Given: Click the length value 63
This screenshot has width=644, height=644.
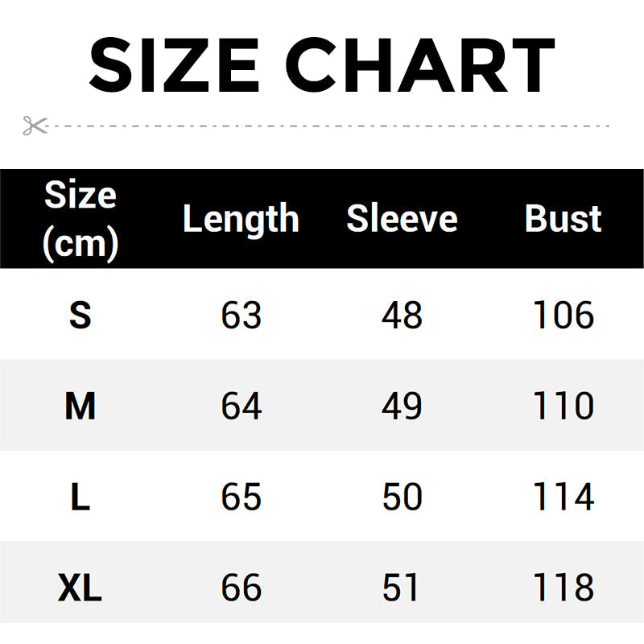Looking at the screenshot, I should pyautogui.click(x=241, y=315).
